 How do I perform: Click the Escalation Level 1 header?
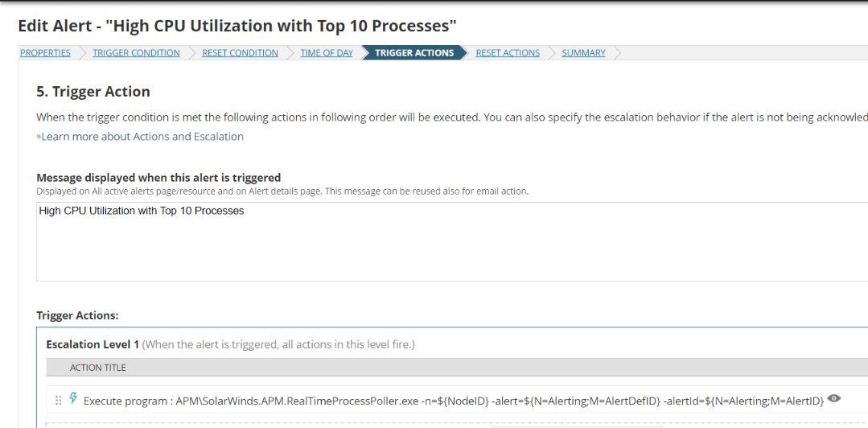coord(88,344)
